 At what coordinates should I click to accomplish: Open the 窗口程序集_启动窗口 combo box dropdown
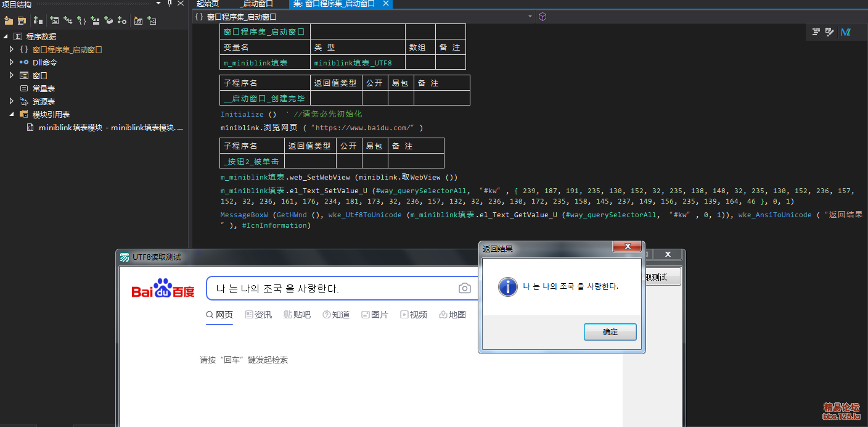point(530,17)
